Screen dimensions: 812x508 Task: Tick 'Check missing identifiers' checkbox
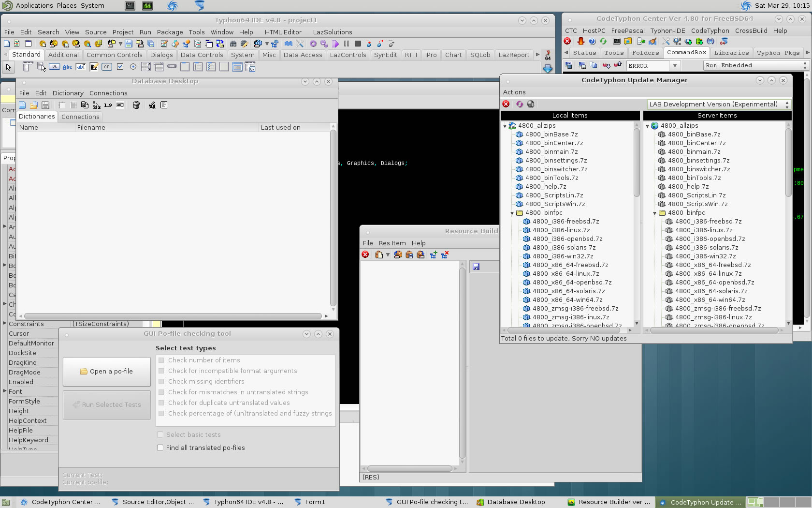(x=161, y=382)
